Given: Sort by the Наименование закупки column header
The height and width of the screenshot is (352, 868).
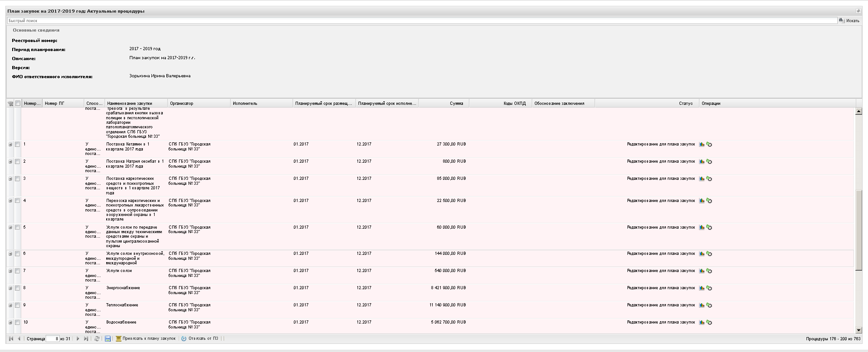Looking at the screenshot, I should (136, 103).
